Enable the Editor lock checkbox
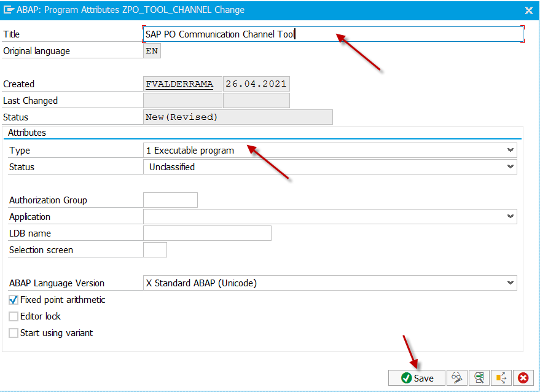This screenshot has width=540, height=392. 14,316
